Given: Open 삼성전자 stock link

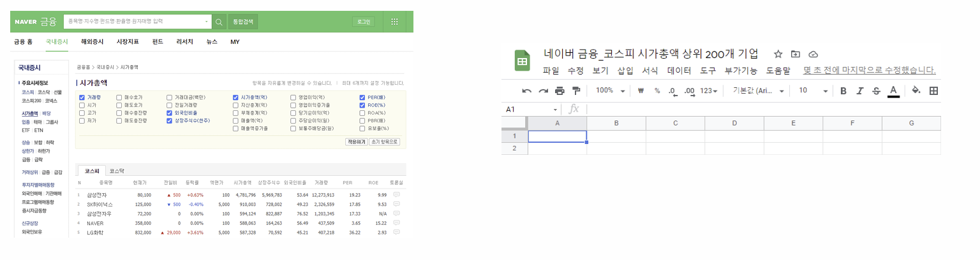Looking at the screenshot, I should (x=97, y=194).
